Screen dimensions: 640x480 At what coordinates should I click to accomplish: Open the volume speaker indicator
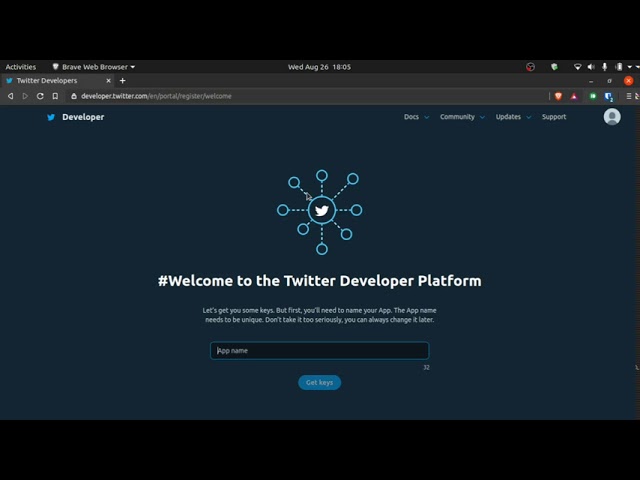[x=591, y=67]
